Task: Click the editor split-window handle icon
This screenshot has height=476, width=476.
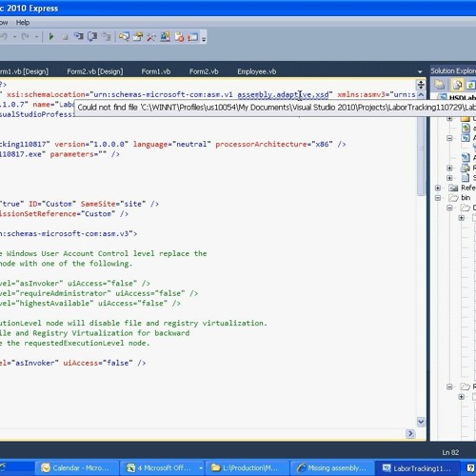Action: click(x=421, y=85)
